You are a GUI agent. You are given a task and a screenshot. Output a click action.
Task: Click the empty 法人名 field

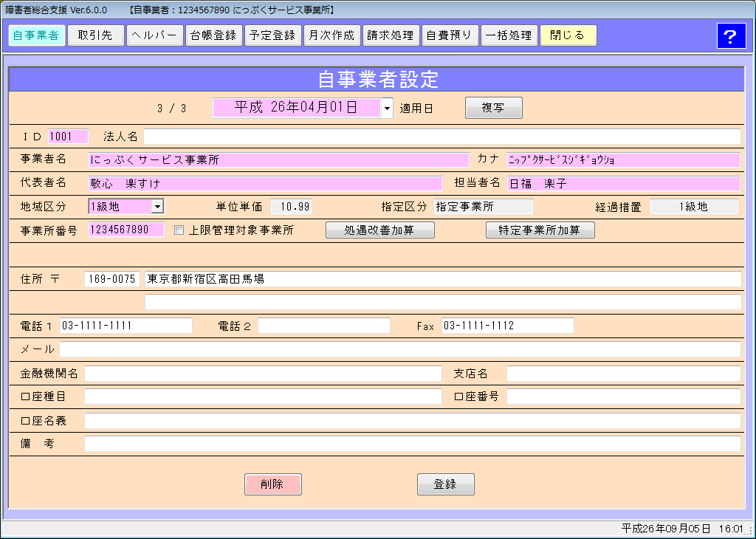(x=442, y=137)
